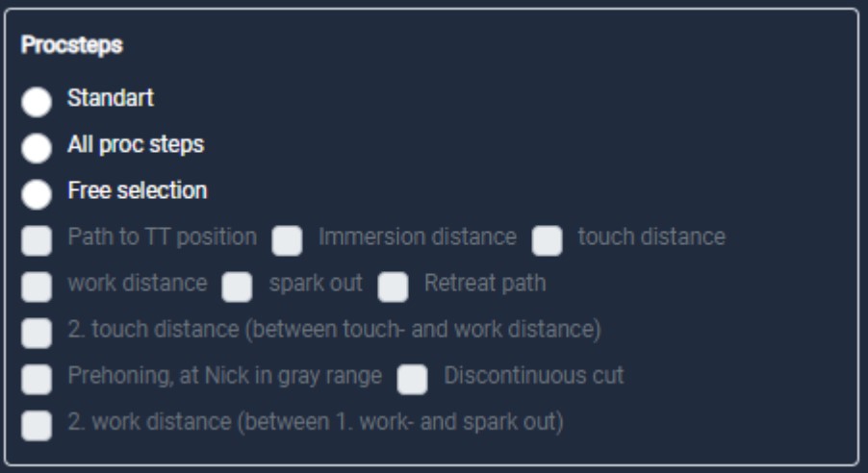Check the Retreat path checkbox

[393, 286]
